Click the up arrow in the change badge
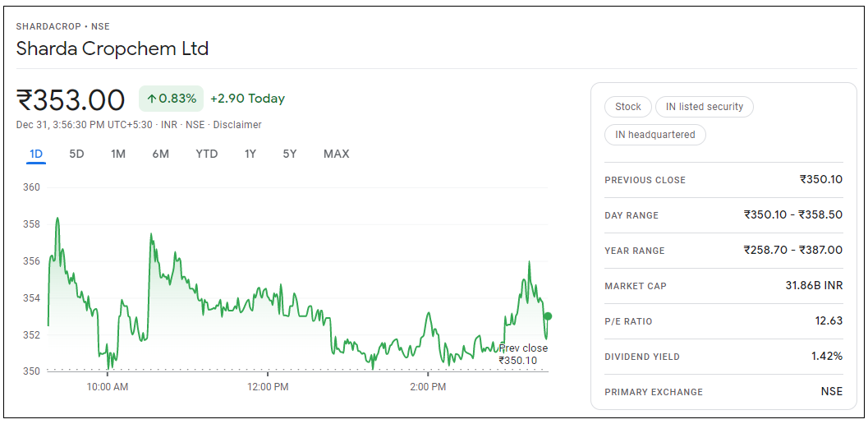Image resolution: width=868 pixels, height=424 pixels. [x=151, y=99]
